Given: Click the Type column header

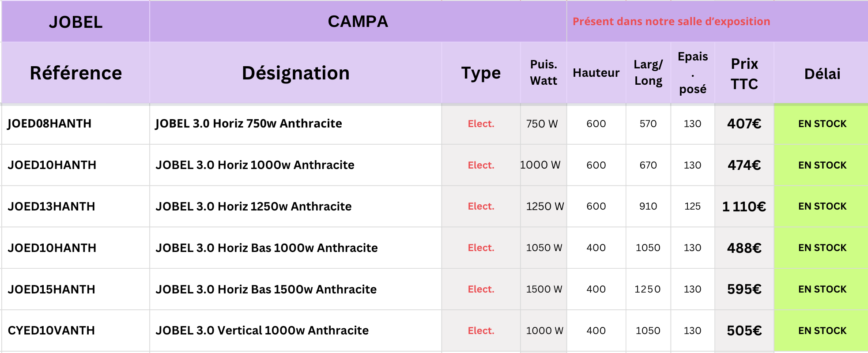Looking at the screenshot, I should pyautogui.click(x=481, y=73).
